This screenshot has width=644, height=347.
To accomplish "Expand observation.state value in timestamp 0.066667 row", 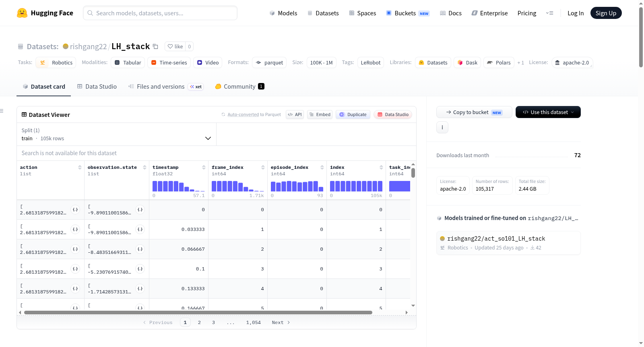I will tap(140, 249).
